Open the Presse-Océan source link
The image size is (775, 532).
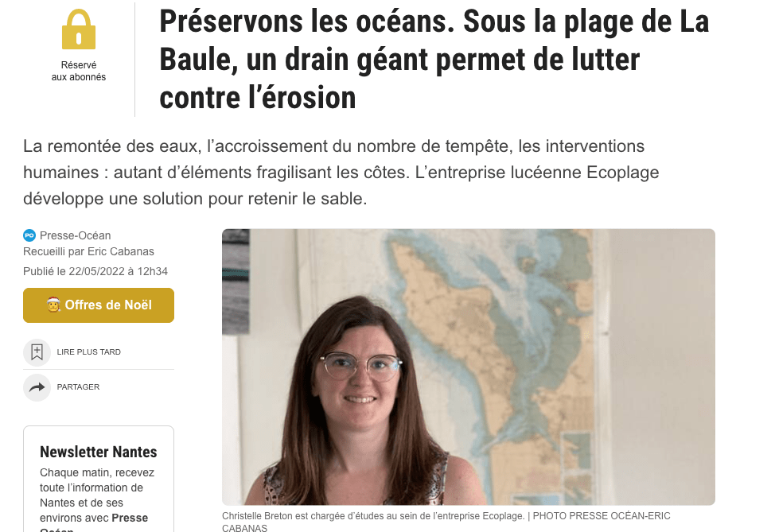75,235
